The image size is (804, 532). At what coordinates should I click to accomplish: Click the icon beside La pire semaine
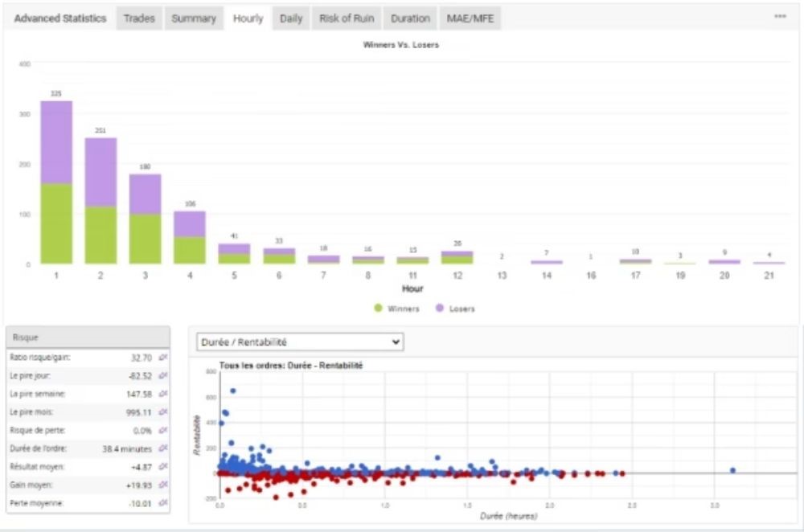coord(163,394)
